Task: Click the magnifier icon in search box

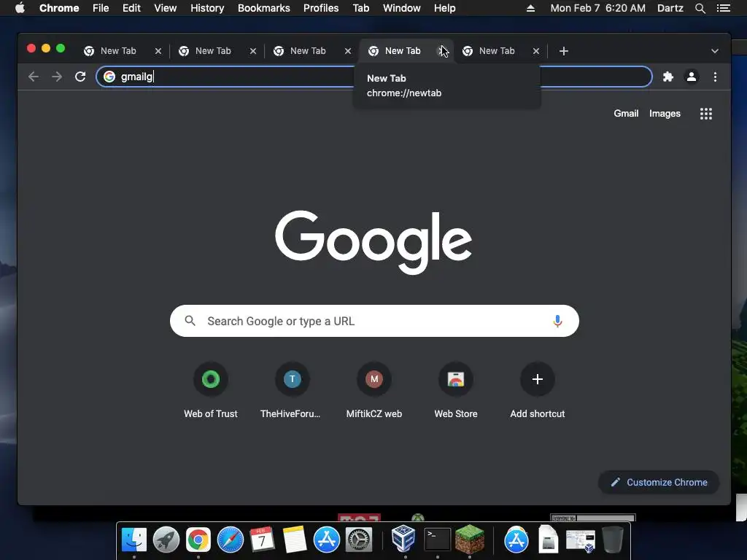Action: click(190, 321)
